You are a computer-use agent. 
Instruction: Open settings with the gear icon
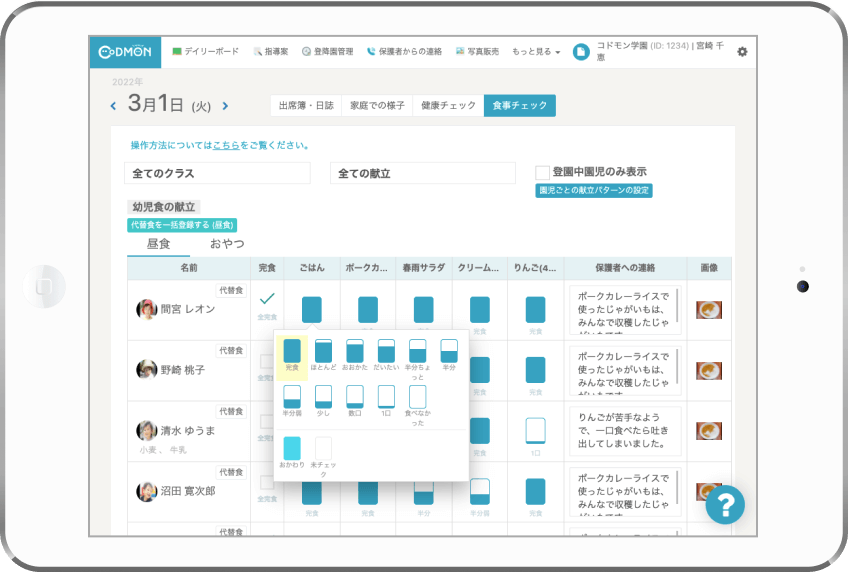pyautogui.click(x=742, y=52)
